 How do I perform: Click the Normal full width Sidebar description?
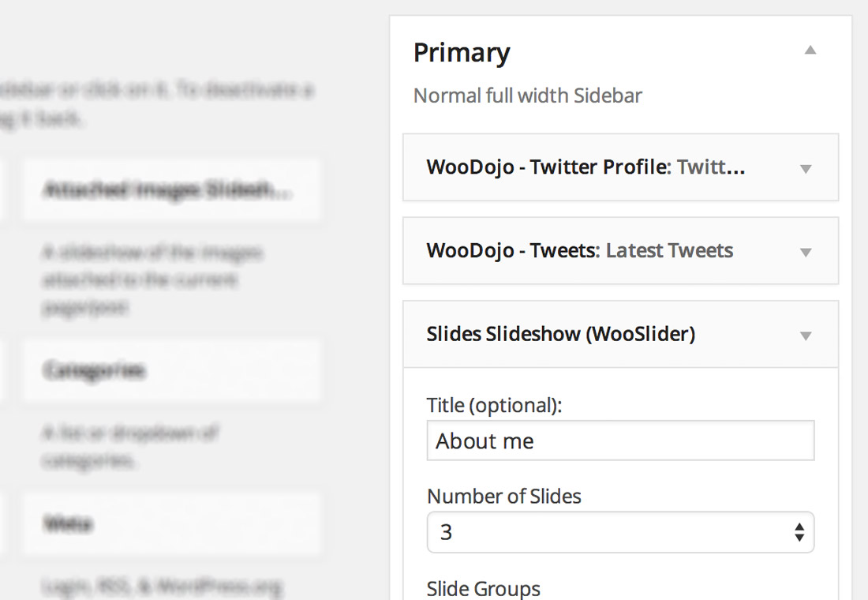[527, 95]
